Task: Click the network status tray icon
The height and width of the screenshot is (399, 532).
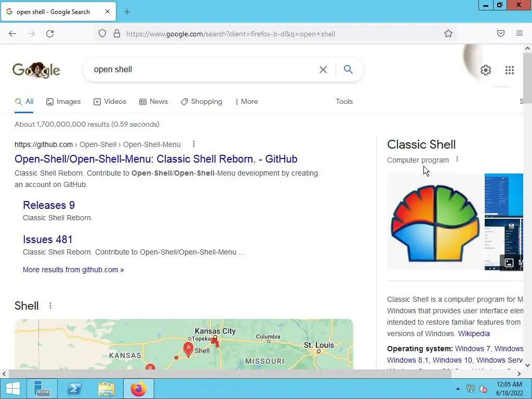Action: [471, 389]
